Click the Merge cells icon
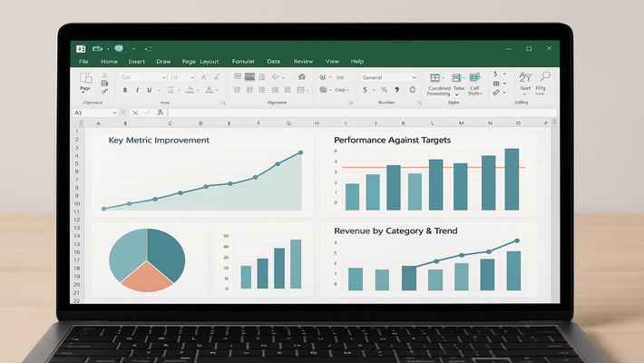Image resolution: width=644 pixels, height=363 pixels. [300, 90]
